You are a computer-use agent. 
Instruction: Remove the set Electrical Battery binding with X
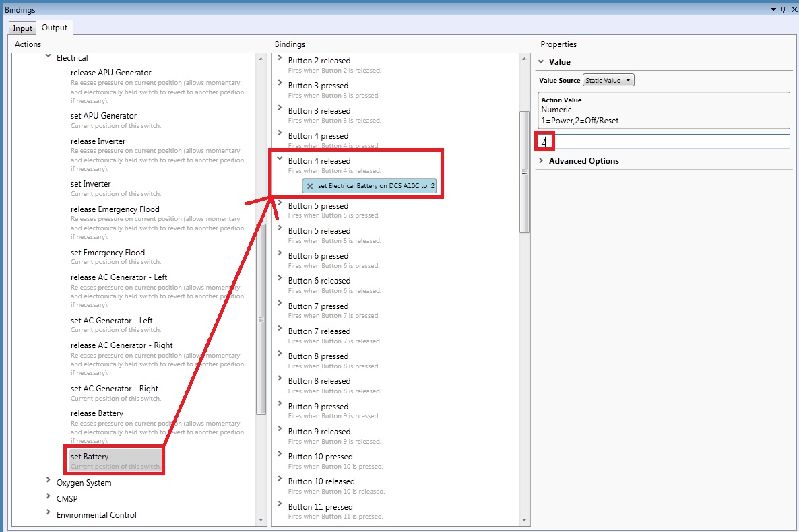(x=310, y=186)
